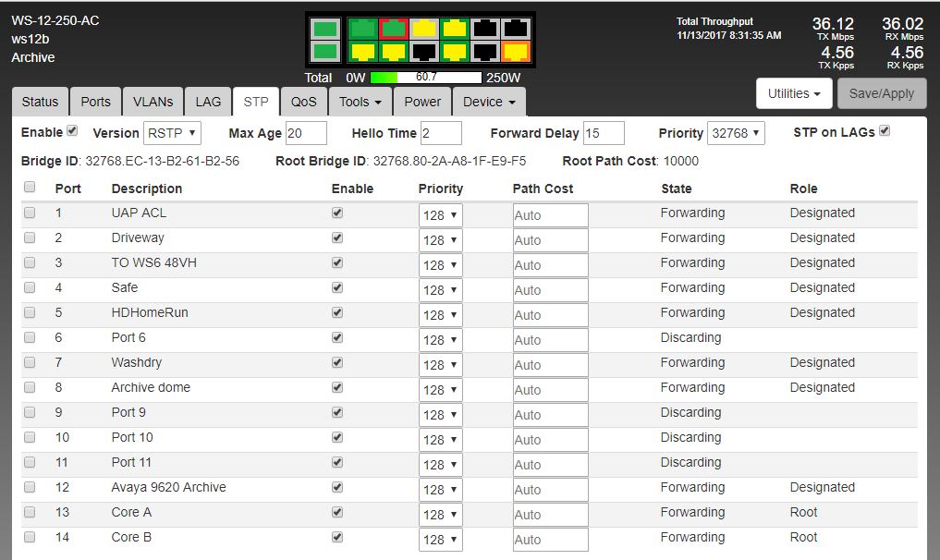The width and height of the screenshot is (940, 560).
Task: Click the yellow port icon with gray border
Action: [x=424, y=29]
